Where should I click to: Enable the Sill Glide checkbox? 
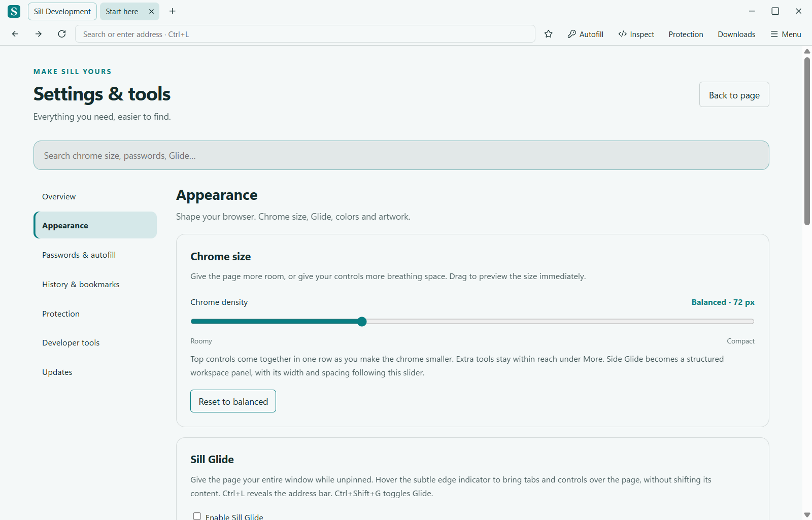click(197, 516)
